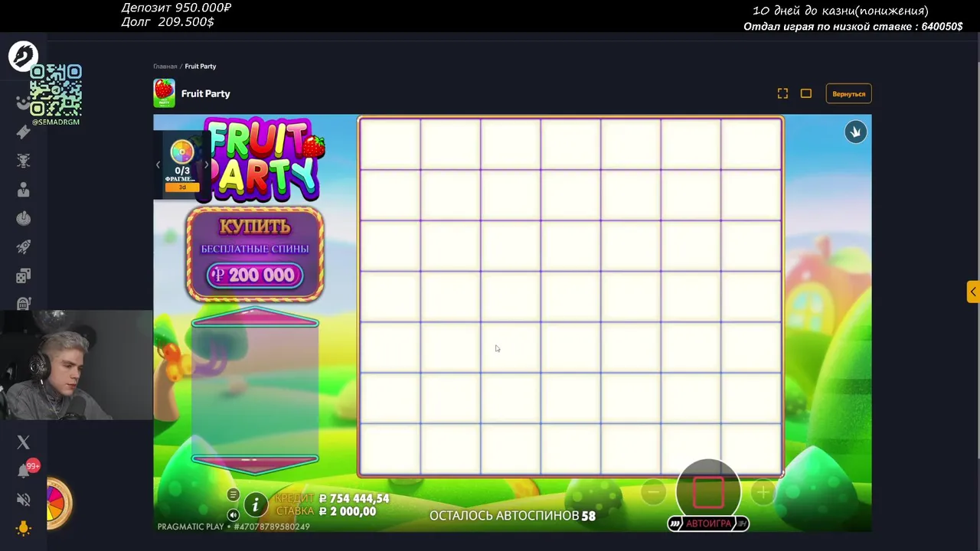Open the ticket icon in sidebar

coord(23,132)
